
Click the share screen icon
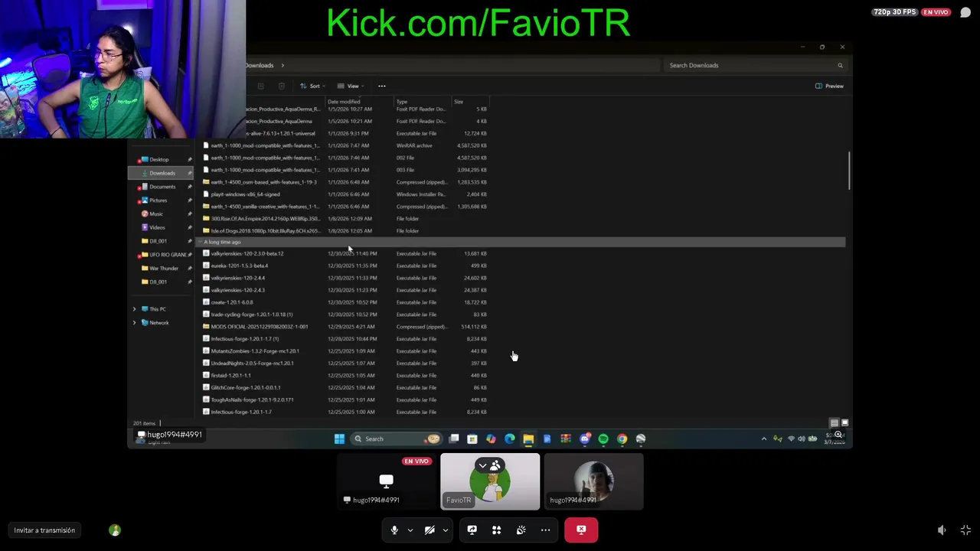point(472,530)
